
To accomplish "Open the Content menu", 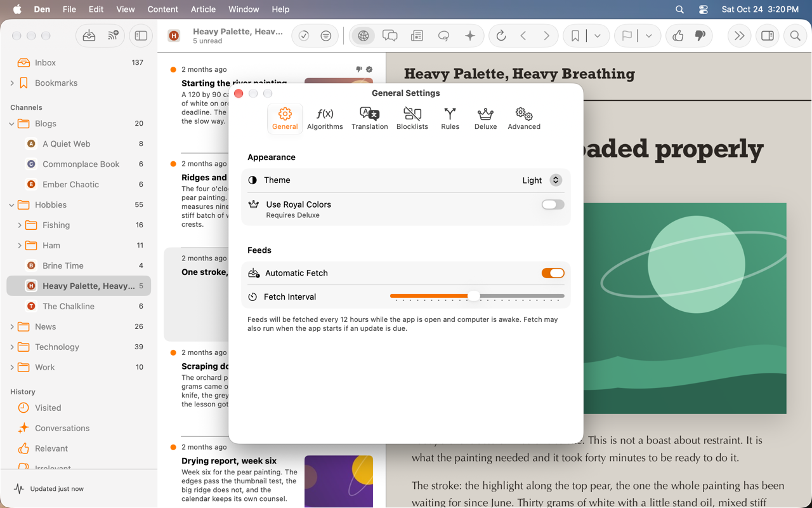I will click(163, 9).
